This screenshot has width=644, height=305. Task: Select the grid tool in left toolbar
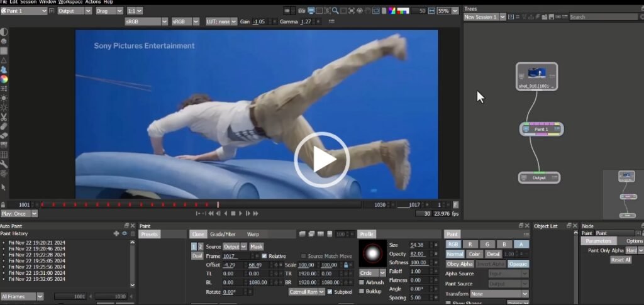tap(4, 155)
